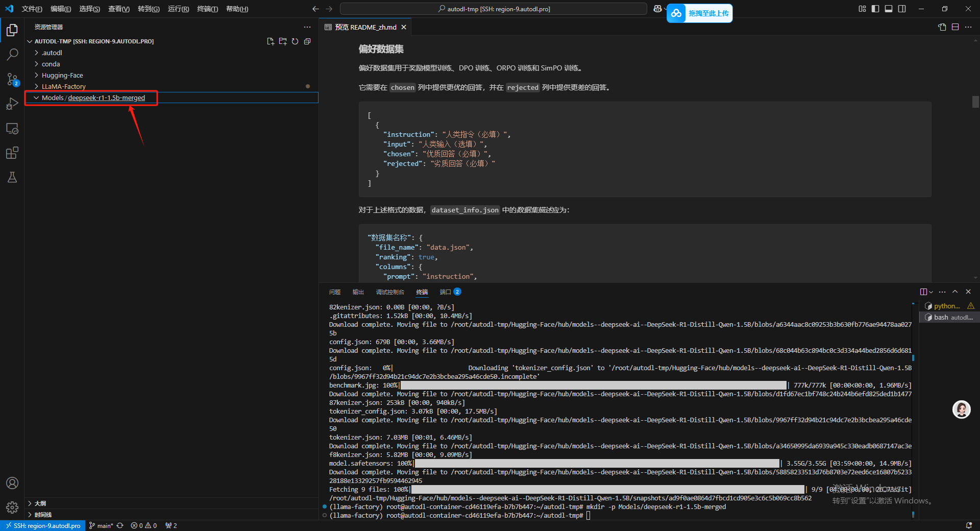Expand the 大纲 outline section
The image size is (980, 531).
pyautogui.click(x=40, y=503)
